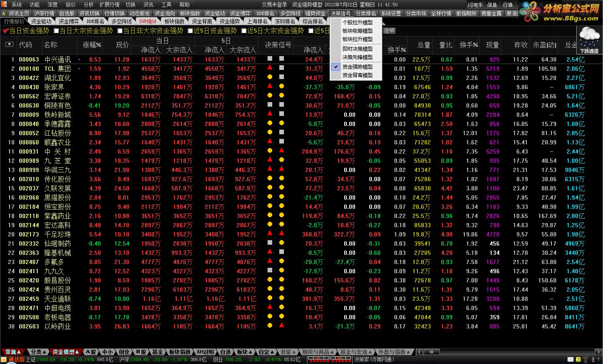Viewport: 603px width, 364px height.
Task: Click the 上证 index value 2168.64
Action: 46,359
